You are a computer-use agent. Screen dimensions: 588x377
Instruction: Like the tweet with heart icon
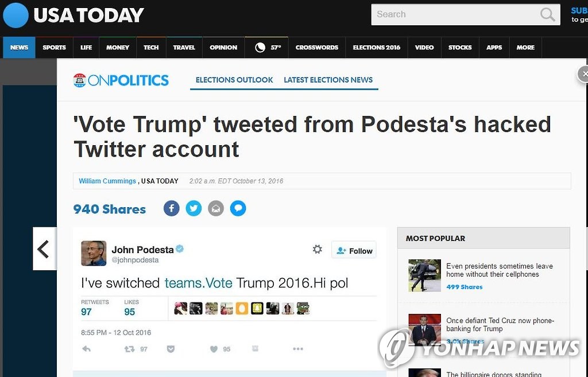[213, 349]
